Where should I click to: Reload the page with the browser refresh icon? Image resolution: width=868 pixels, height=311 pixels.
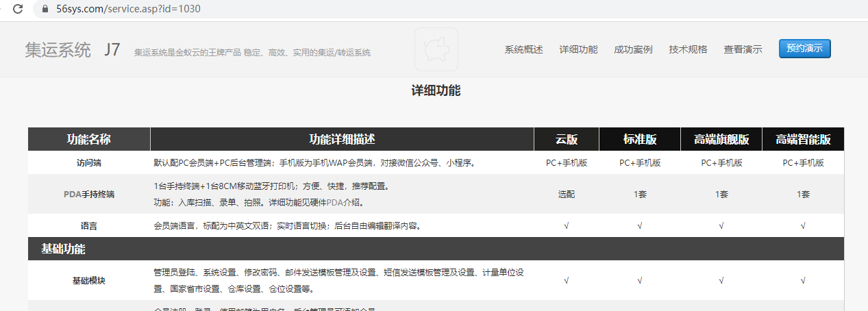18,10
